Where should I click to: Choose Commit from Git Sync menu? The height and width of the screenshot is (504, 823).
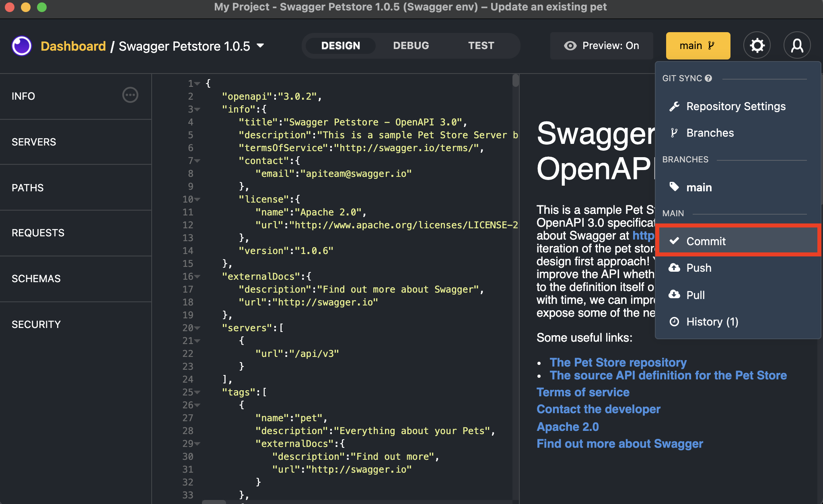[x=737, y=241]
